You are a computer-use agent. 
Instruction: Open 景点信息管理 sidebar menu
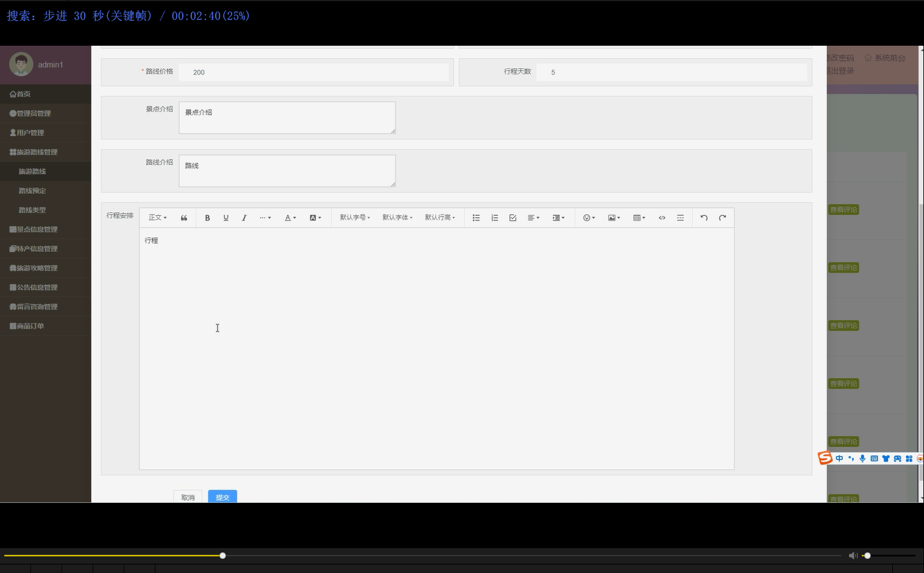(46, 229)
